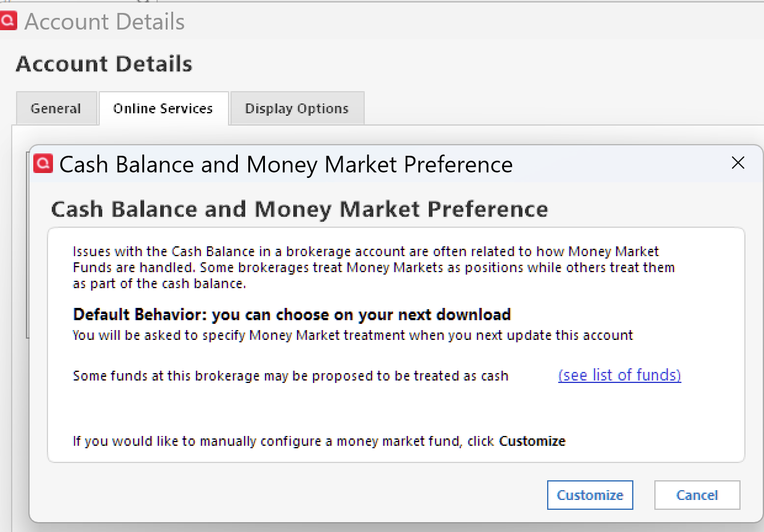The image size is (764, 532).
Task: Click text about specifying Money Market treatment
Action: click(x=353, y=336)
